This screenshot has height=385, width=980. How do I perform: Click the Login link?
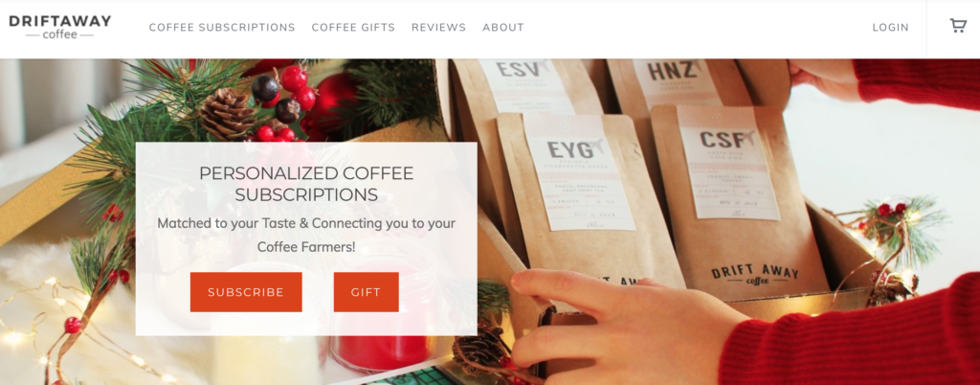891,28
